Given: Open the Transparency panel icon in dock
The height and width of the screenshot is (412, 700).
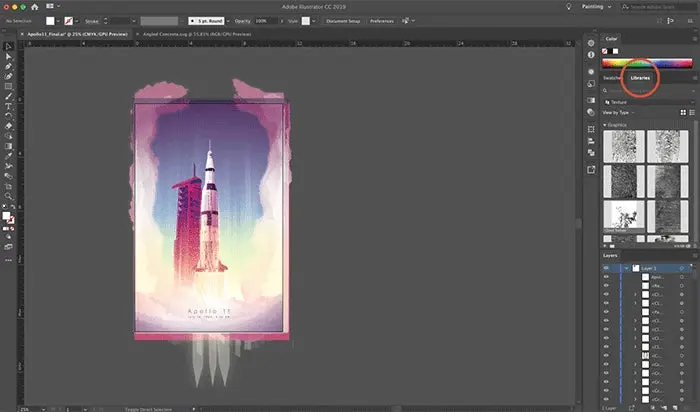Looking at the screenshot, I should tap(591, 112).
